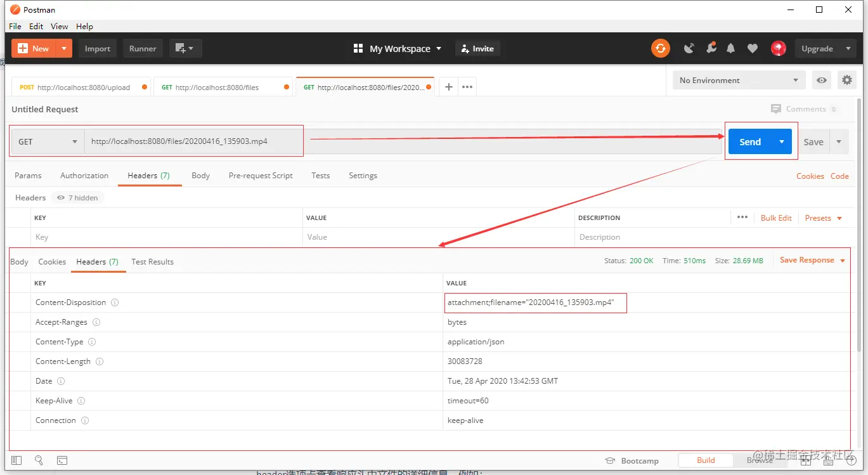The image size is (868, 475).
Task: Click the New button
Action: pos(34,48)
